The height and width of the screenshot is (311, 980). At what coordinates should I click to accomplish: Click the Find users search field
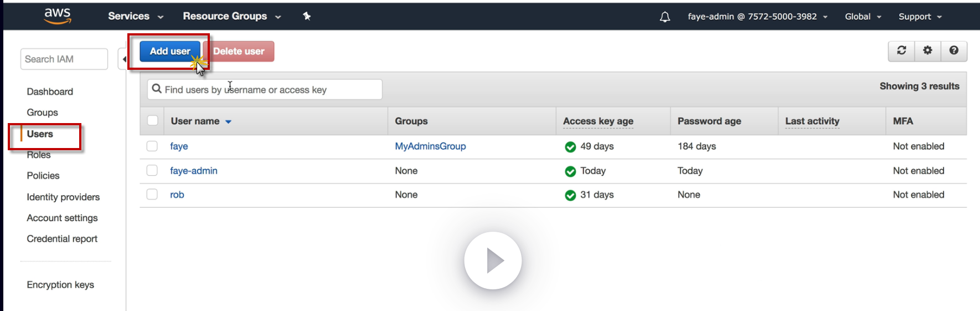tap(265, 90)
